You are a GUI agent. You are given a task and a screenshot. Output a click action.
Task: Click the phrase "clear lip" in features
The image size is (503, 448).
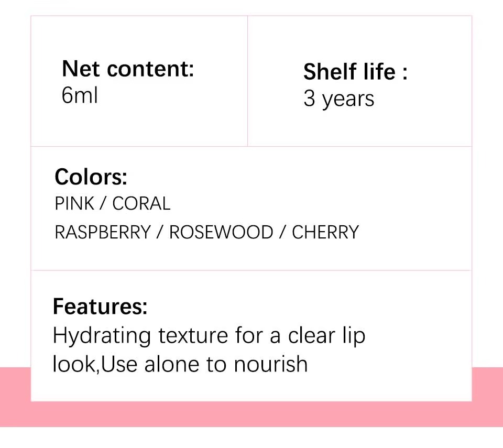pos(326,336)
